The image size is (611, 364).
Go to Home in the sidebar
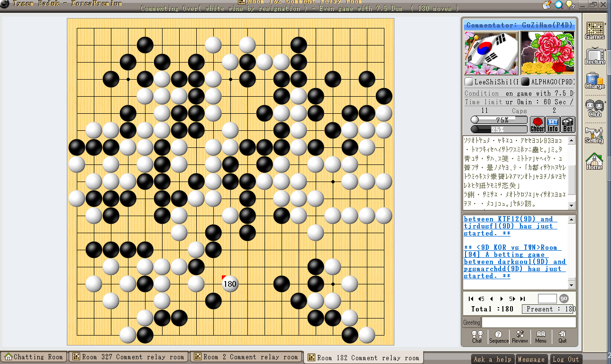click(594, 161)
